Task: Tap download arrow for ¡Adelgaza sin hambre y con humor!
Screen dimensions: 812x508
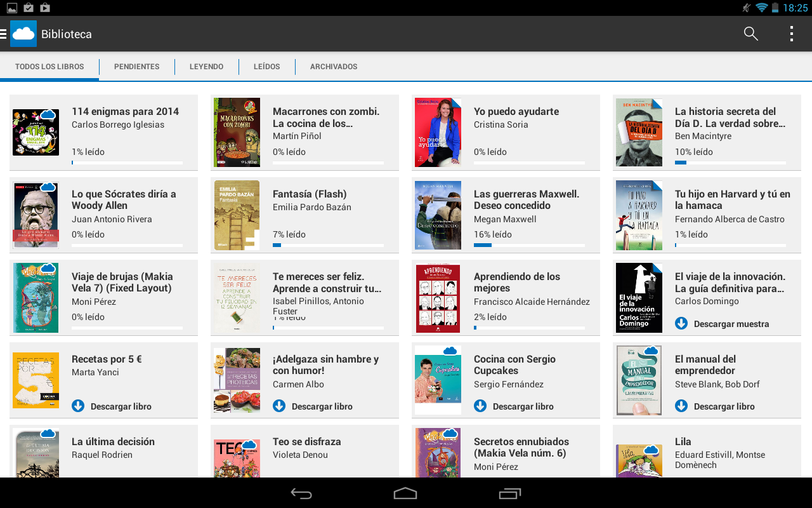Action: click(x=279, y=406)
